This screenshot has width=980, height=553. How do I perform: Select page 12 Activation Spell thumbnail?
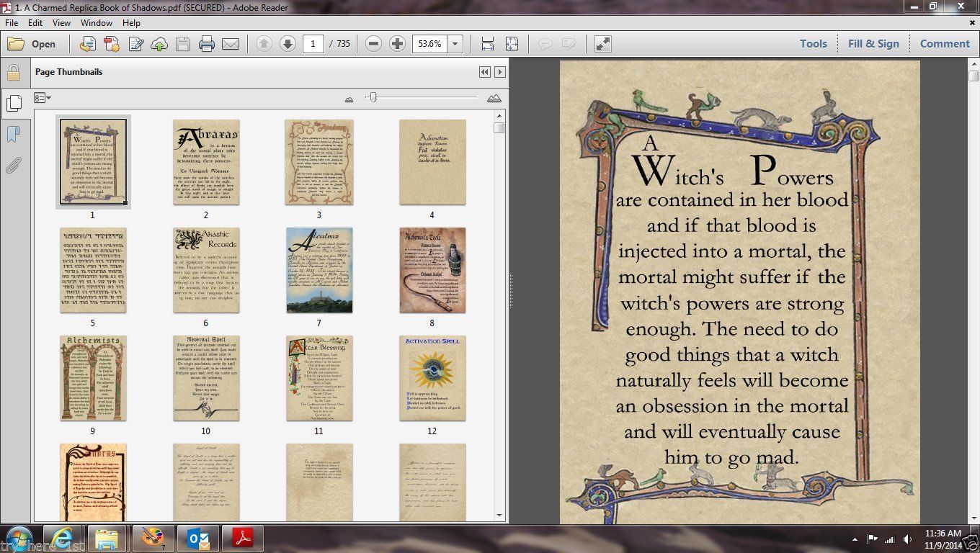pos(432,378)
